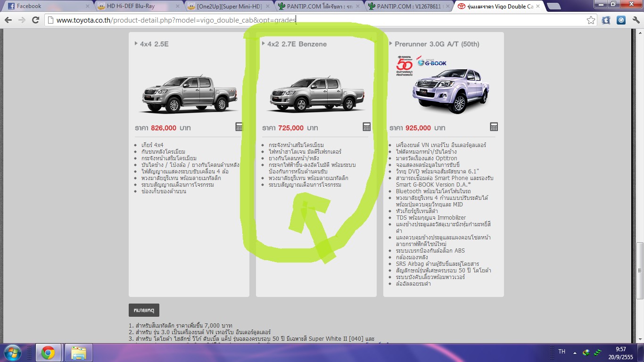
Task: Click the Tumblr 't' extension icon
Action: click(x=606, y=20)
